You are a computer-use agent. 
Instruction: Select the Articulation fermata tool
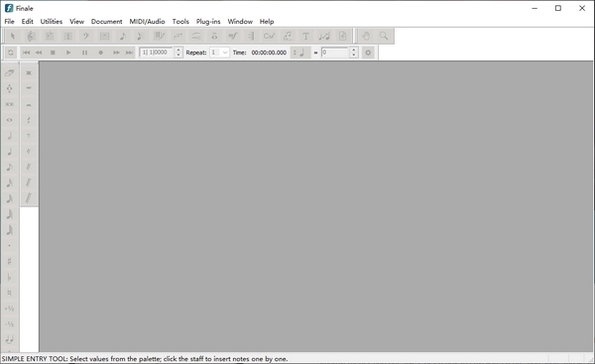point(214,36)
